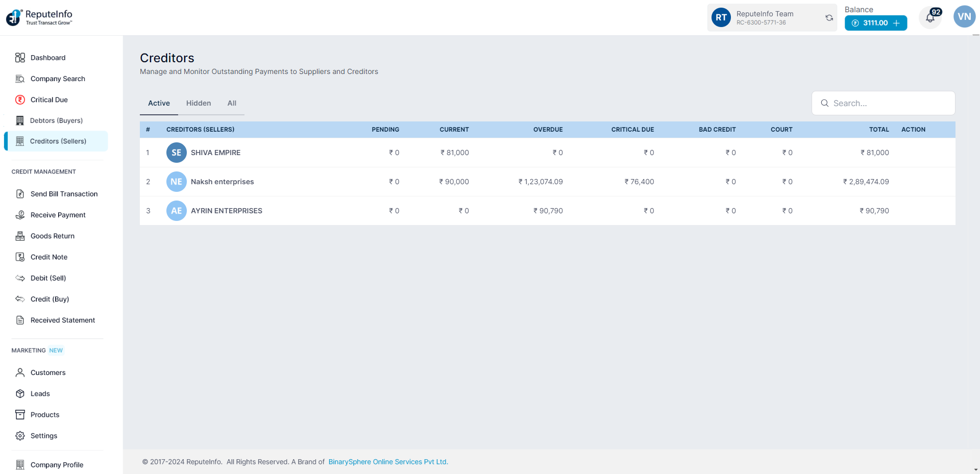The image size is (980, 474).
Task: Click the Critical Due rupee icon
Action: click(x=20, y=99)
